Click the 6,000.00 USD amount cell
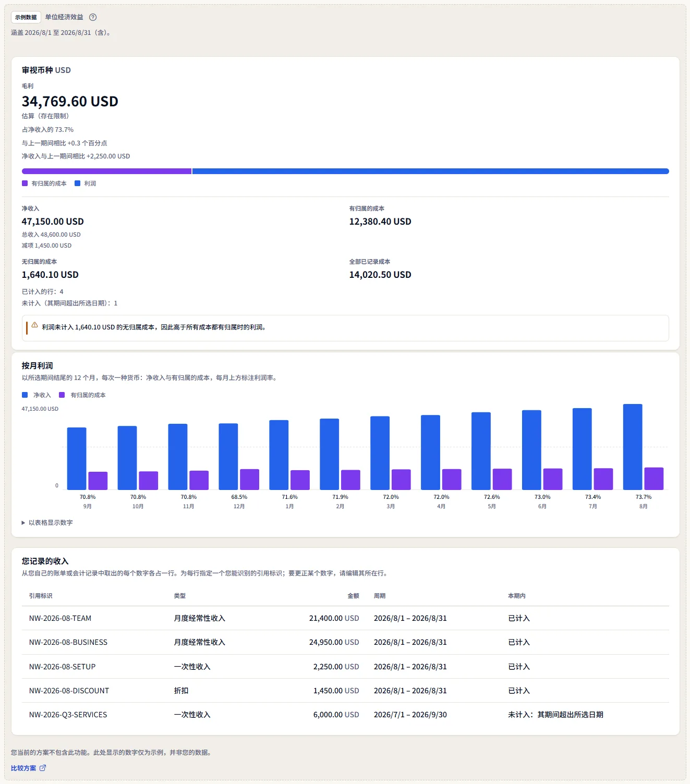Image resolution: width=690 pixels, height=784 pixels. (336, 715)
